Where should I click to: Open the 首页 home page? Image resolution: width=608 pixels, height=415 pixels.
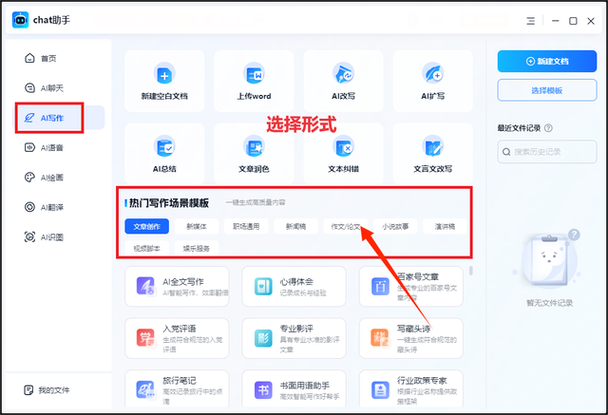(x=40, y=59)
